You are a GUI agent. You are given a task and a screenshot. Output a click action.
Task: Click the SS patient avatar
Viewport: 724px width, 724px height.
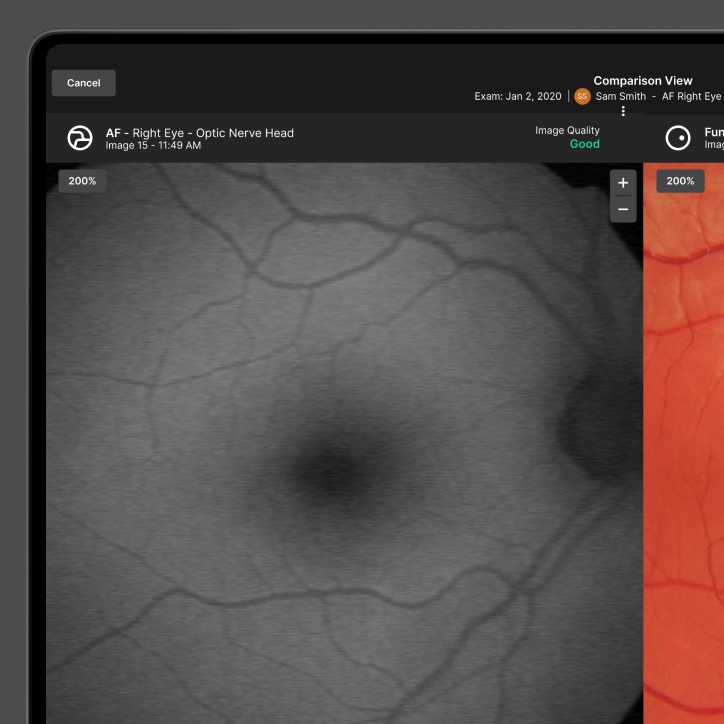[x=582, y=97]
